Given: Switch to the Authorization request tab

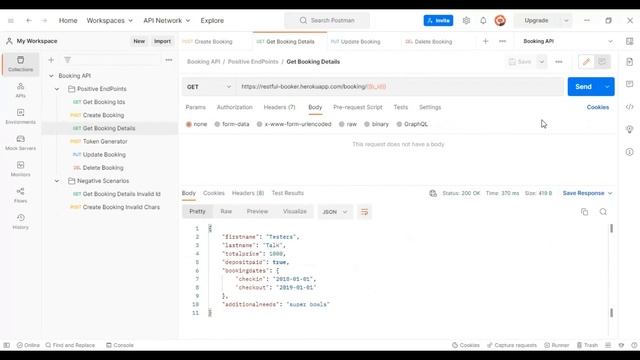Looking at the screenshot, I should click(235, 107).
